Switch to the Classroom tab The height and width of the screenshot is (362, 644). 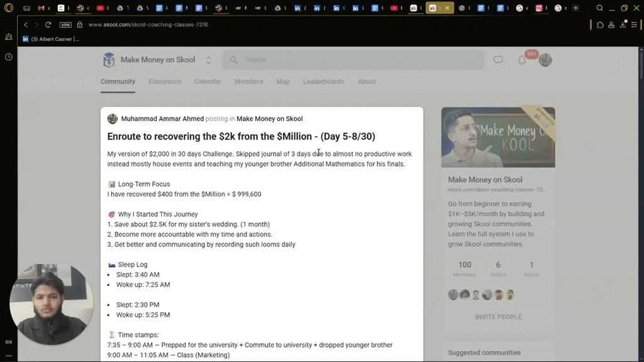point(164,82)
